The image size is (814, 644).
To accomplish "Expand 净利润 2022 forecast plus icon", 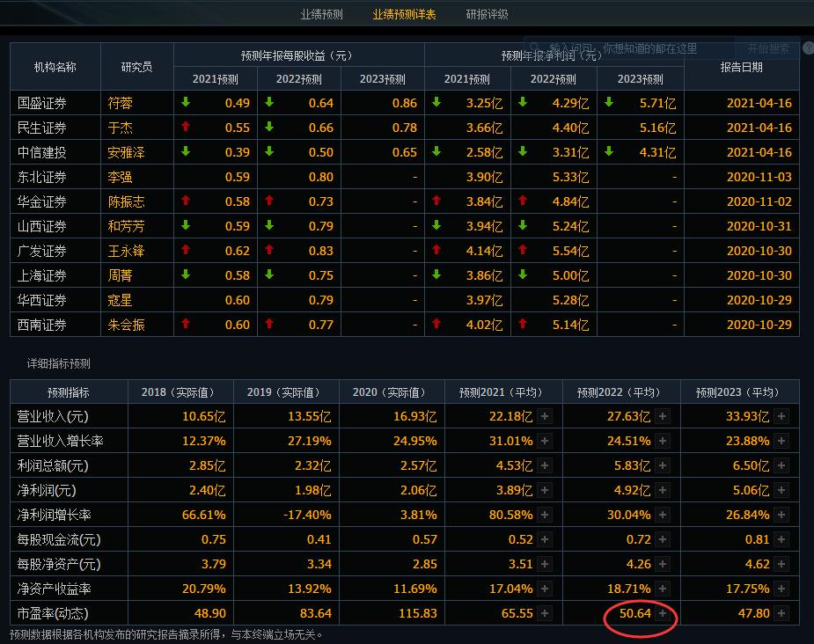I will pos(663,490).
